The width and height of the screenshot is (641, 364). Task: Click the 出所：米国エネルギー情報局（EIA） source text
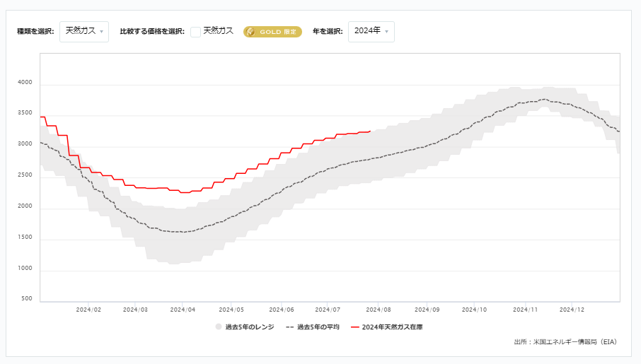565,342
